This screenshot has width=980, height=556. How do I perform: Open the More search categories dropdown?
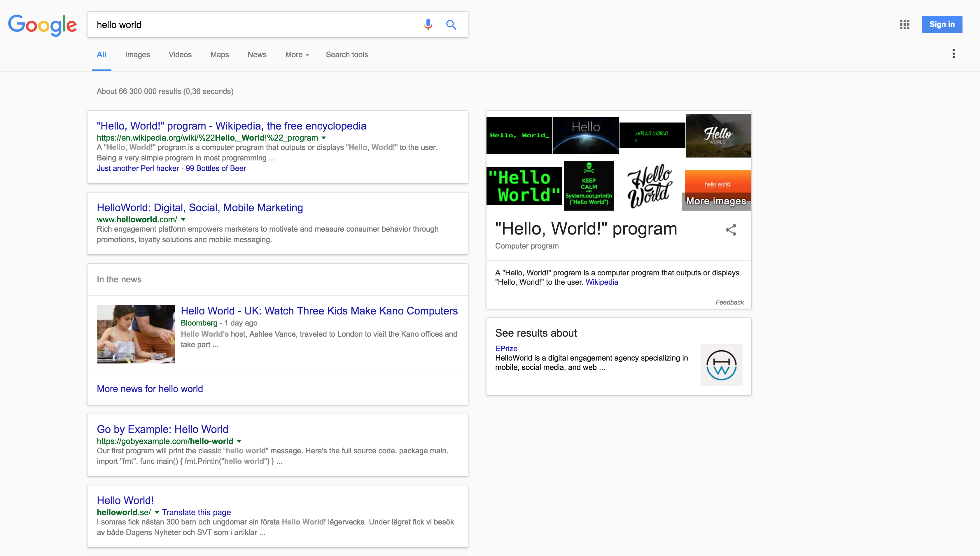coord(297,55)
